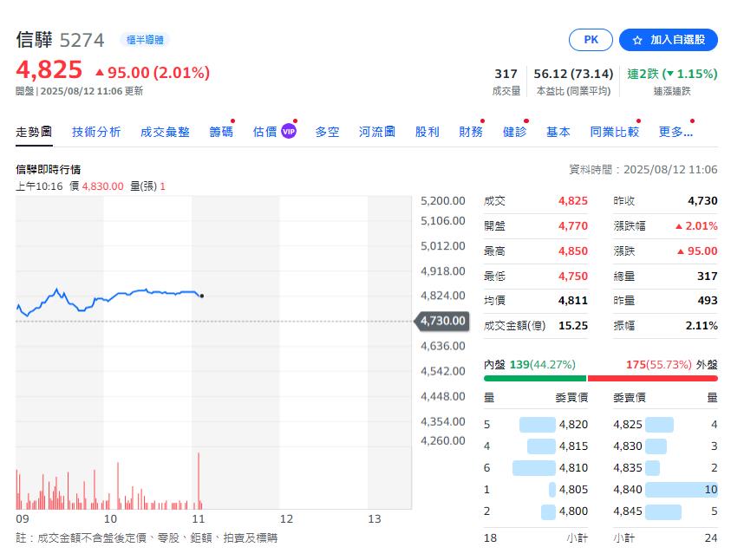Open the 健診 tab

tap(515, 132)
